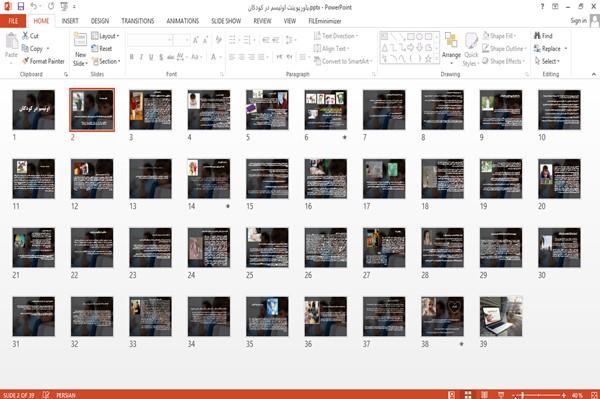The image size is (600, 399).
Task: Toggle Italic formatting
Action: tap(141, 57)
